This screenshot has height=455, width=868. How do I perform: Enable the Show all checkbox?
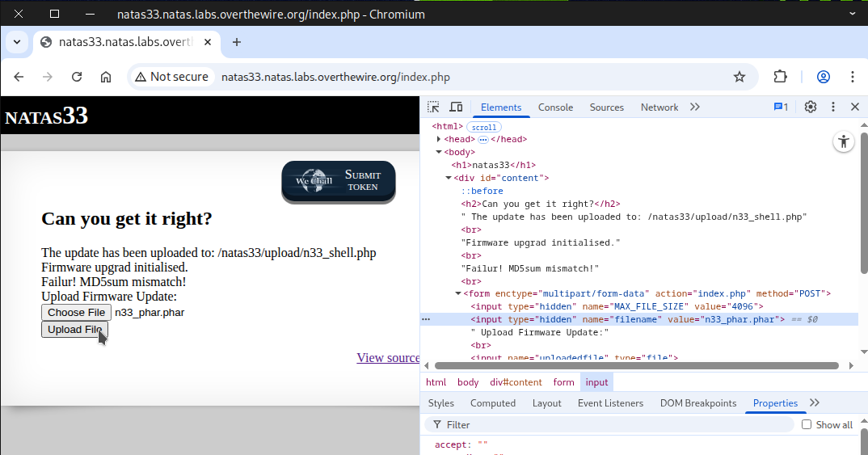click(807, 424)
